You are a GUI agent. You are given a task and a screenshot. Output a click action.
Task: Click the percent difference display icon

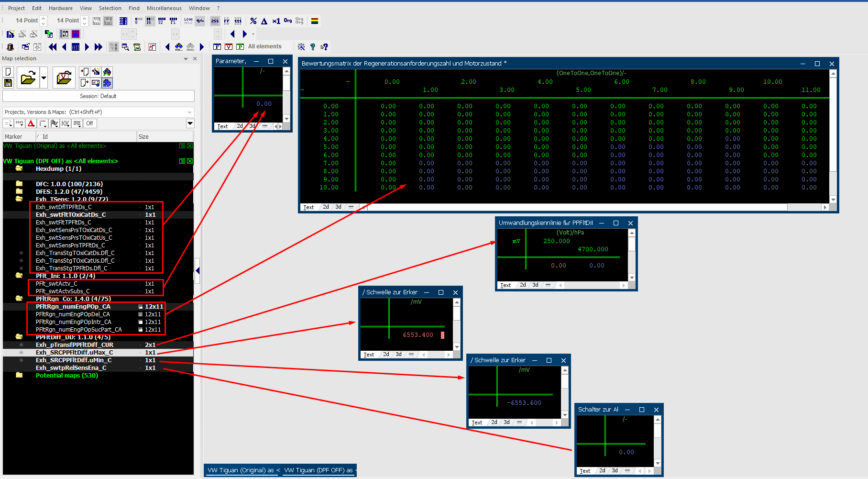(x=253, y=21)
